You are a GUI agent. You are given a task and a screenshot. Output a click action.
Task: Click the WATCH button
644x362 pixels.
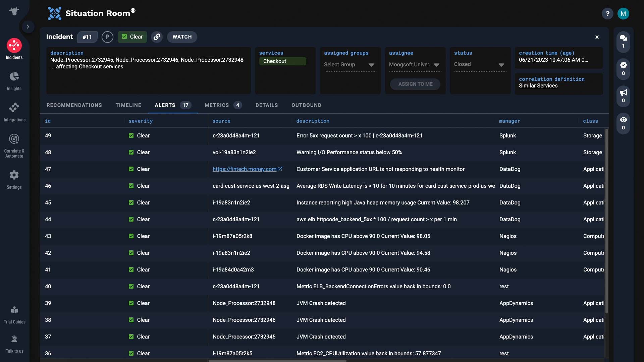pos(182,37)
